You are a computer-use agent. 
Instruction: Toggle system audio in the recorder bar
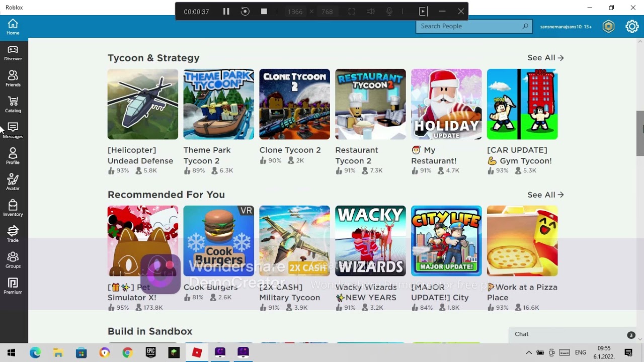point(371,12)
